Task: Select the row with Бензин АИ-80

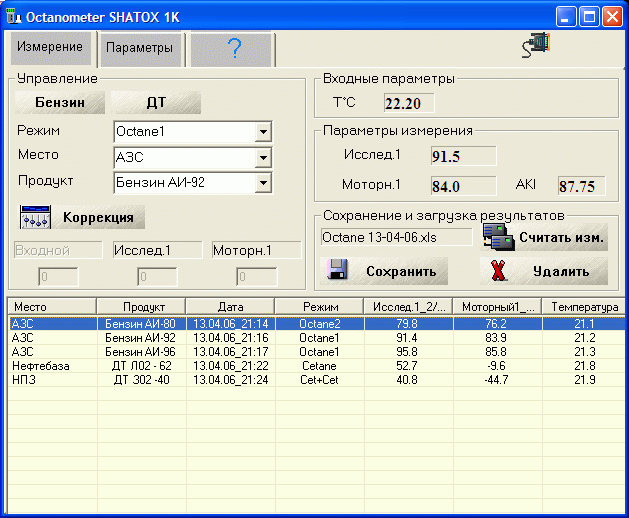Action: pos(317,323)
